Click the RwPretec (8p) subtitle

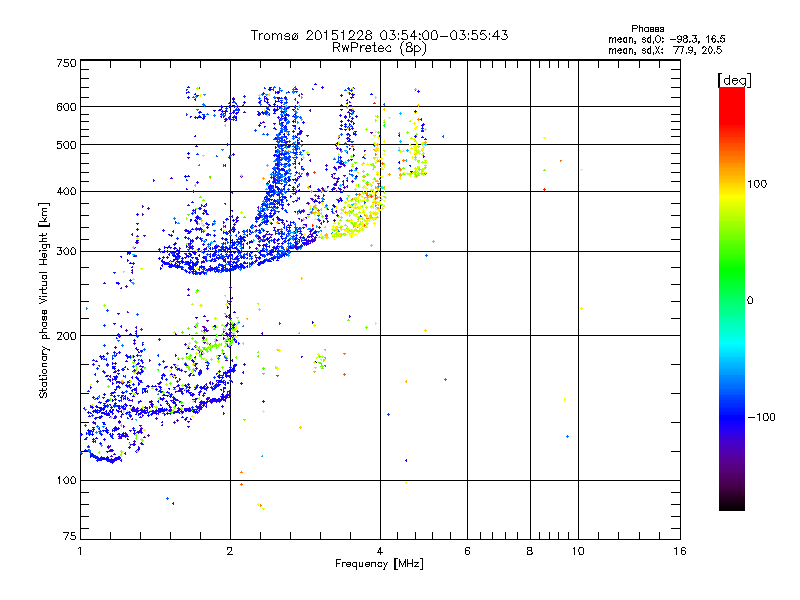(x=379, y=48)
